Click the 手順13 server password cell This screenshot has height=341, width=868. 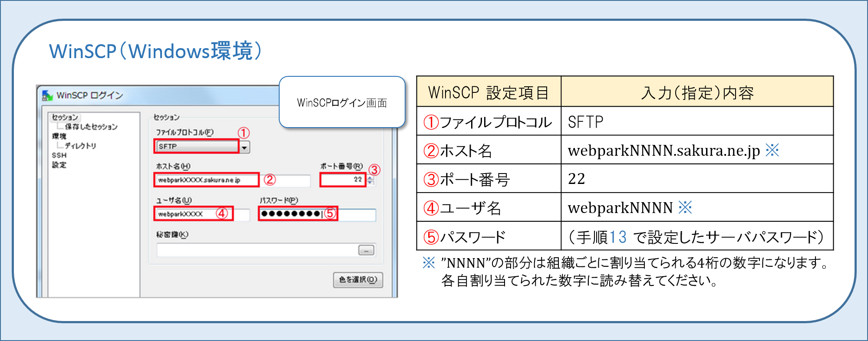pos(697,236)
